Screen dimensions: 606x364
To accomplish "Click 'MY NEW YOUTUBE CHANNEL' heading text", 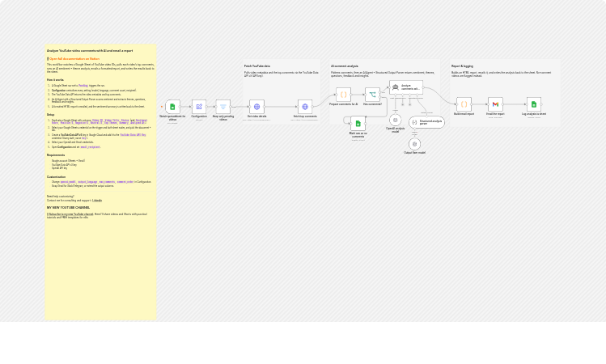I will click(x=69, y=208).
